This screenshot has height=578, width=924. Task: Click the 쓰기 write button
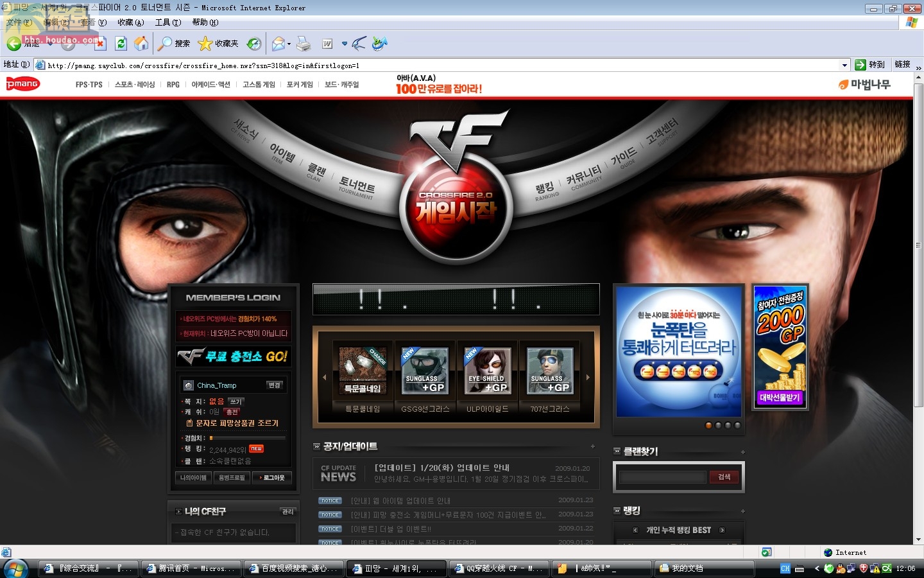(235, 401)
